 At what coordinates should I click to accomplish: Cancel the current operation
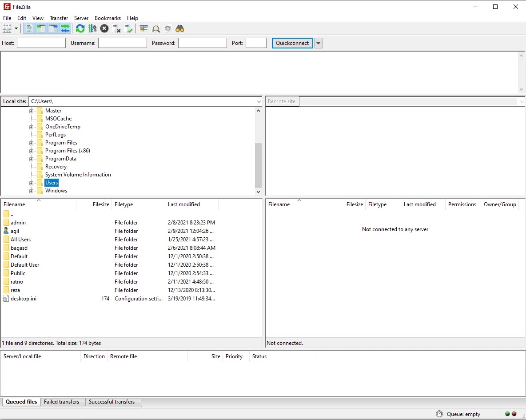[104, 29]
